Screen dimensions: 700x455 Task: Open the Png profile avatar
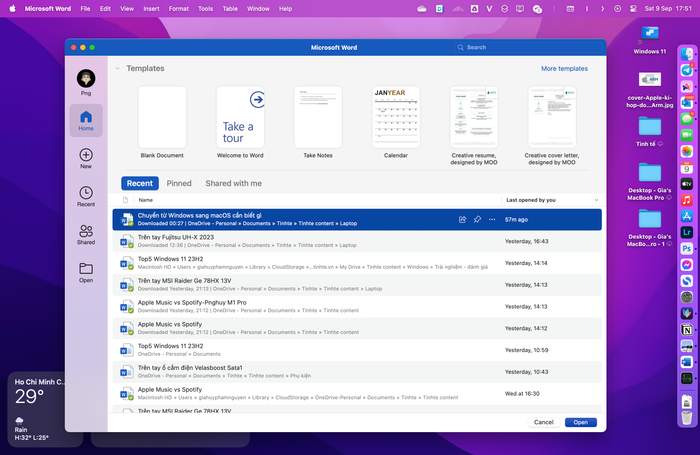86,79
